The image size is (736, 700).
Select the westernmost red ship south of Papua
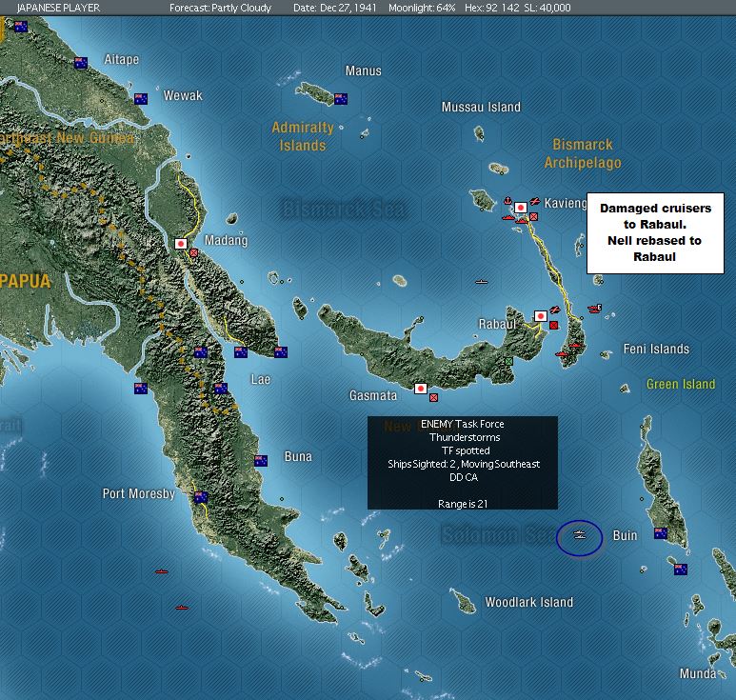tap(162, 571)
